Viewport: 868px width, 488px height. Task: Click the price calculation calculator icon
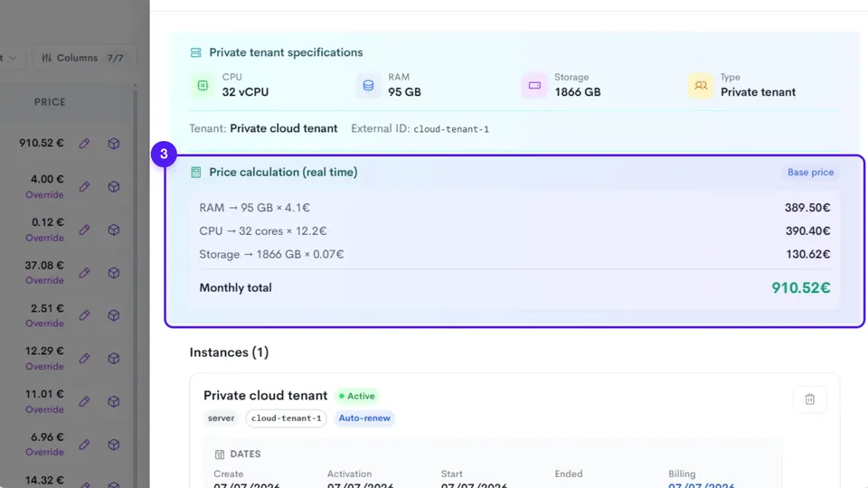pyautogui.click(x=196, y=172)
